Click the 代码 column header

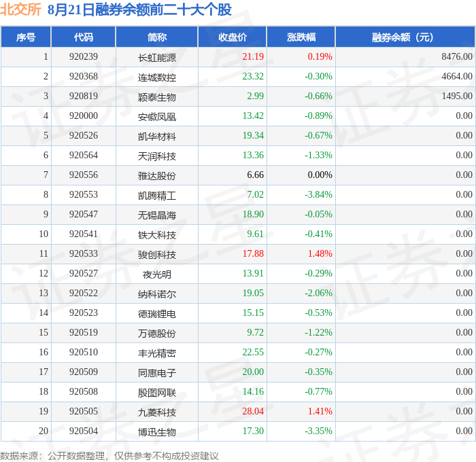click(x=84, y=37)
